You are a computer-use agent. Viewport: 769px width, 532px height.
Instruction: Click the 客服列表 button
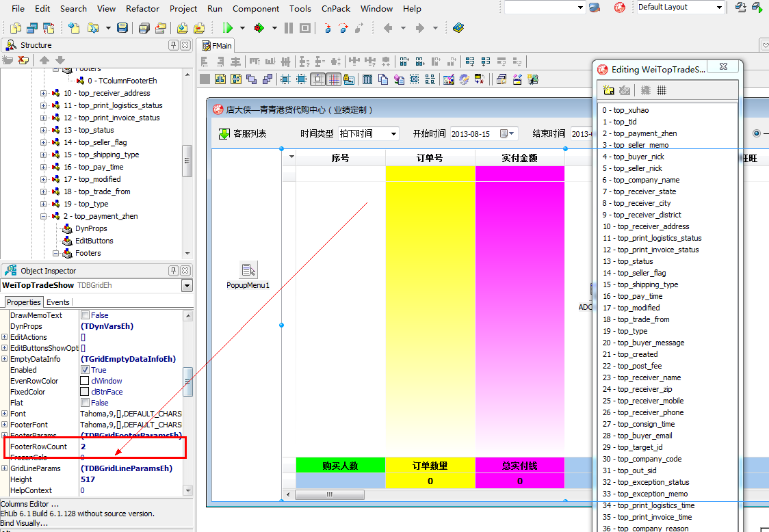244,134
